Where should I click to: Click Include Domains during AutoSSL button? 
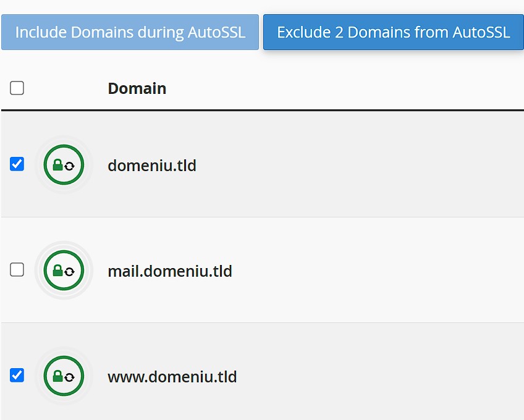130,32
